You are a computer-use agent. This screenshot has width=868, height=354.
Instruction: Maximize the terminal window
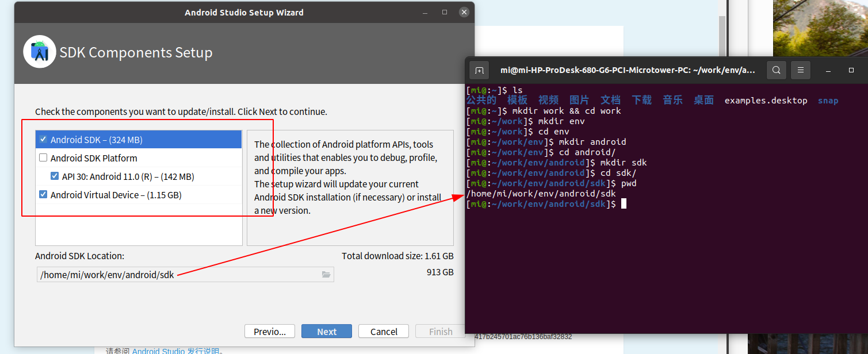coord(851,70)
